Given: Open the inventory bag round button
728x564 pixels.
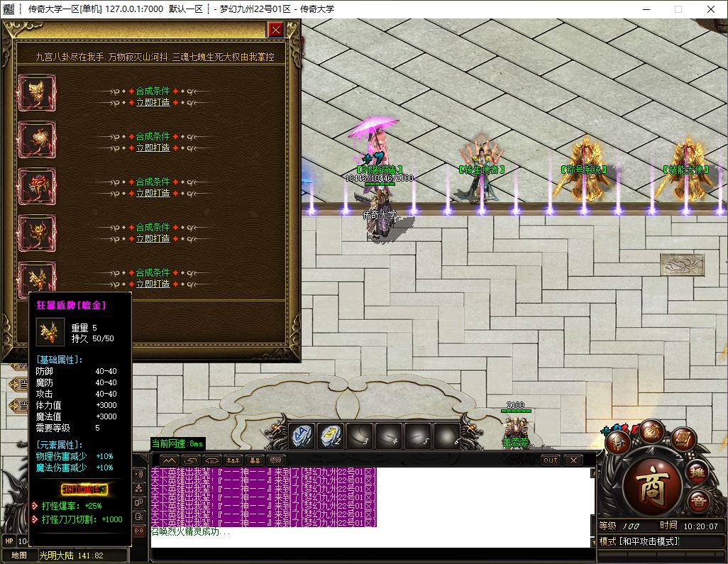Looking at the screenshot, I should point(651,431).
